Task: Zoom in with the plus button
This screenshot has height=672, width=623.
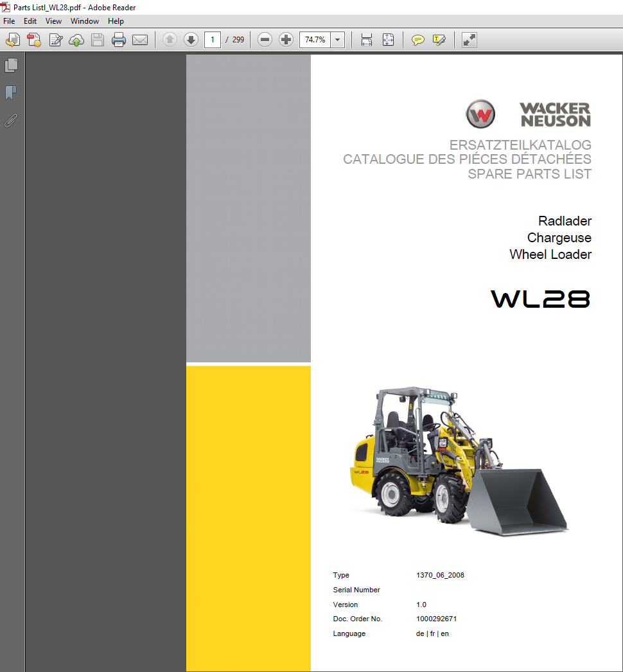Action: (286, 40)
